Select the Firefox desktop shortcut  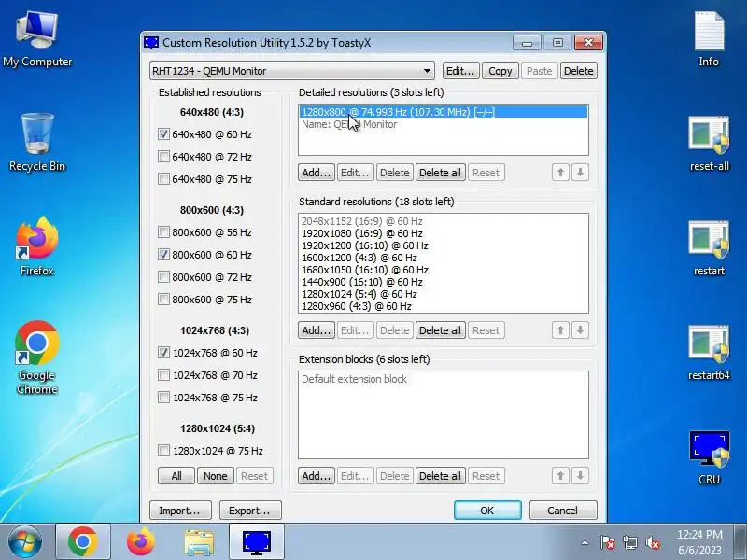click(37, 246)
